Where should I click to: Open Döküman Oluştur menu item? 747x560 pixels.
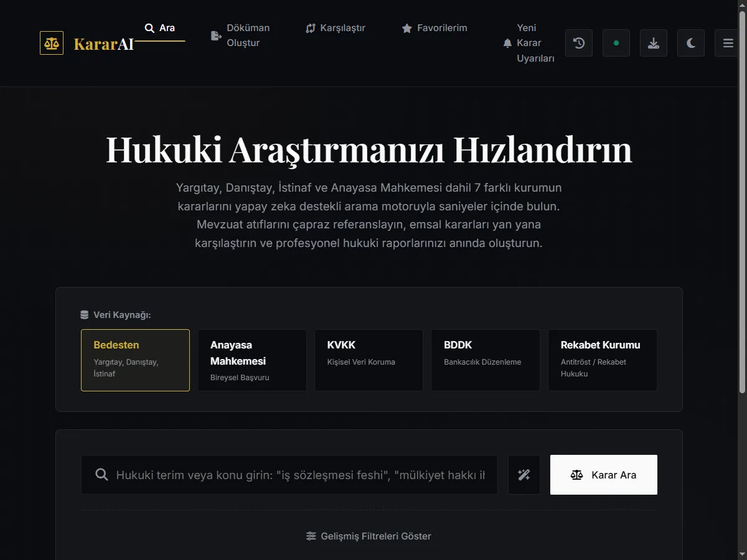240,35
